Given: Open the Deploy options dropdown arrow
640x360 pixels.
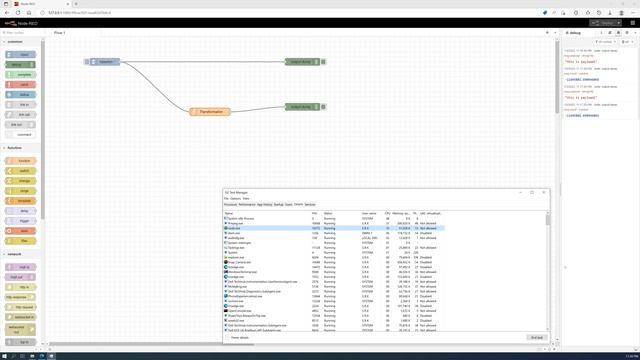Looking at the screenshot, I should (619, 23).
